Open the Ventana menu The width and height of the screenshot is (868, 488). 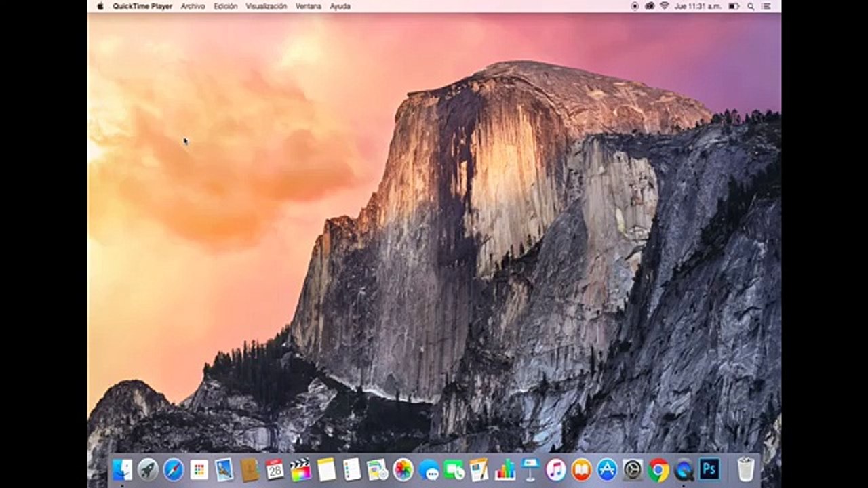point(309,6)
